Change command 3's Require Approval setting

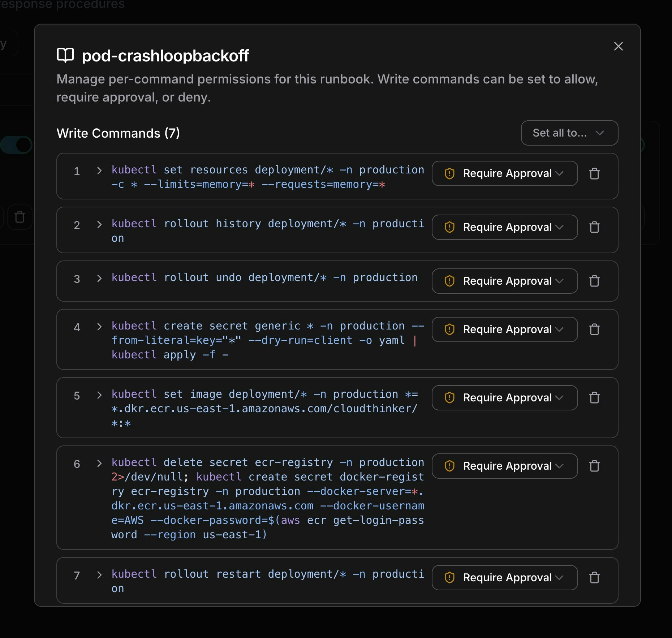(x=504, y=281)
